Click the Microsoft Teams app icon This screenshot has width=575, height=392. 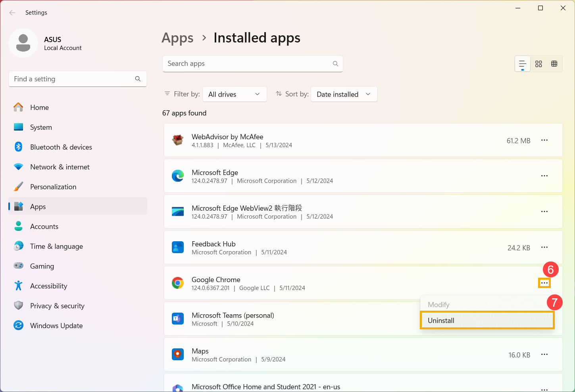(178, 319)
